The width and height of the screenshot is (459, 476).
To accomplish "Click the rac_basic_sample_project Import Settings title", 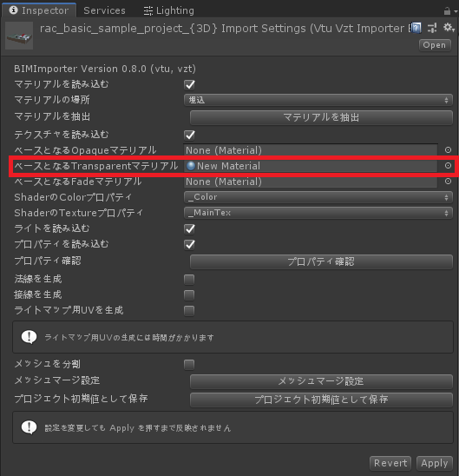I will [x=225, y=29].
